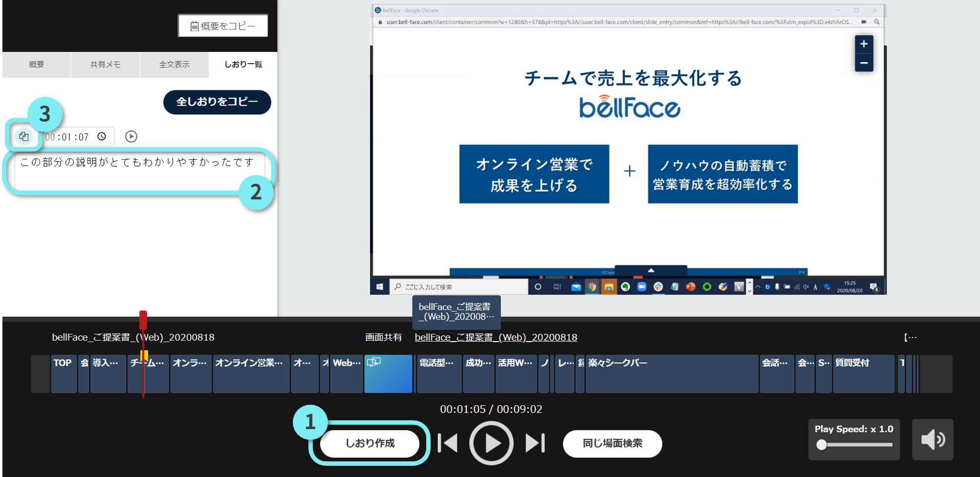Open File Explorer on the recorded taskbar
Viewport: 980px width, 477px height.
[x=609, y=287]
